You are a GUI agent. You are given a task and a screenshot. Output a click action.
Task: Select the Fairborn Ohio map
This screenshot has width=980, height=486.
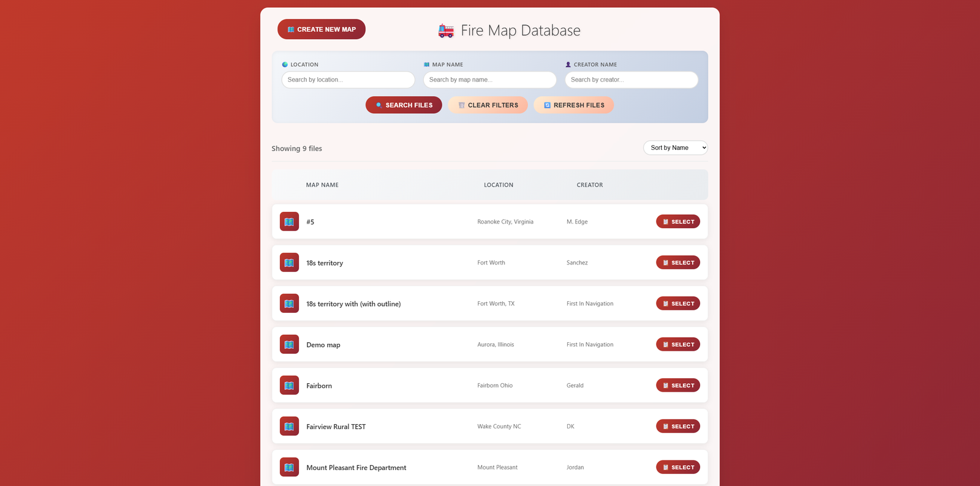(677, 386)
